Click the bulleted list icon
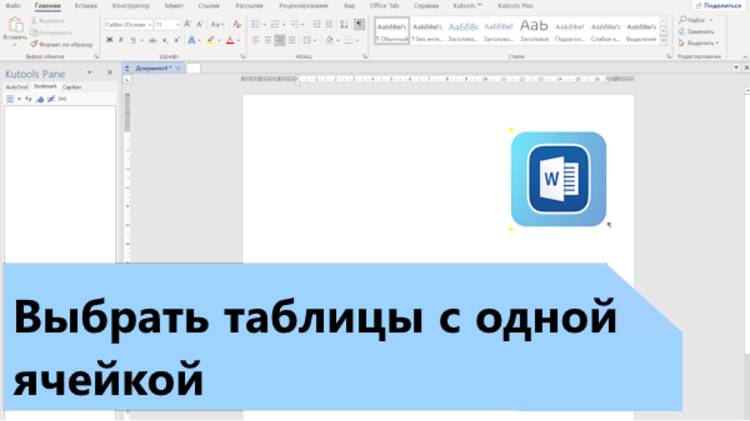This screenshot has width=750, height=421. click(x=256, y=24)
